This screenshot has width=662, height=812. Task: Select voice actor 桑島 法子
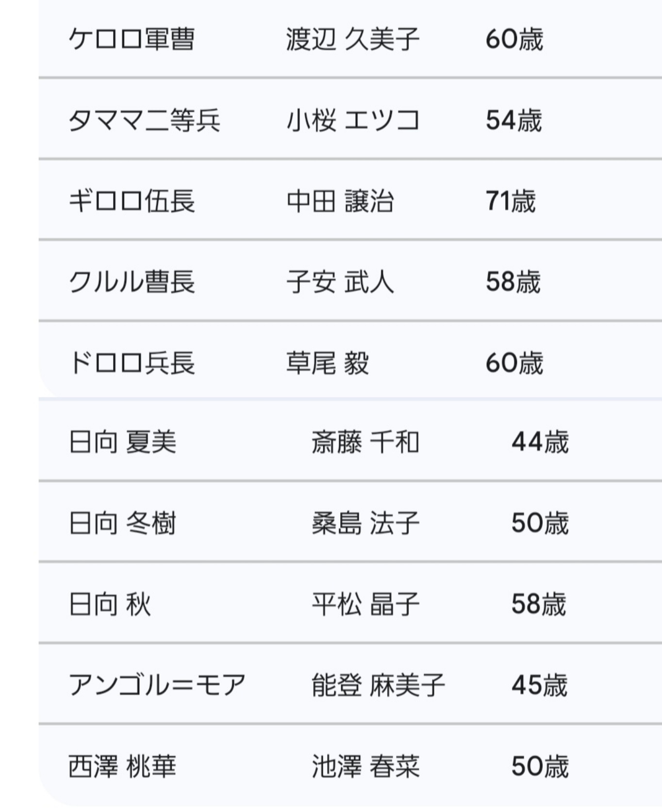[365, 523]
